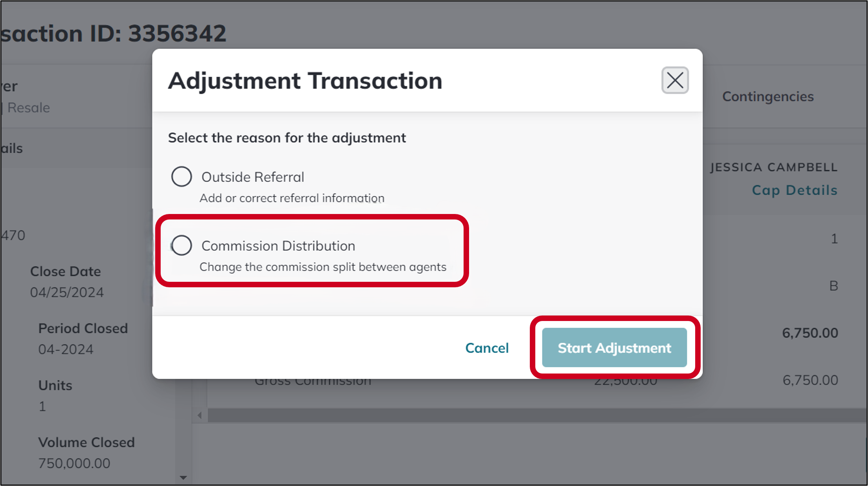Click the Gross Commission row
The height and width of the screenshot is (486, 868).
tap(313, 379)
